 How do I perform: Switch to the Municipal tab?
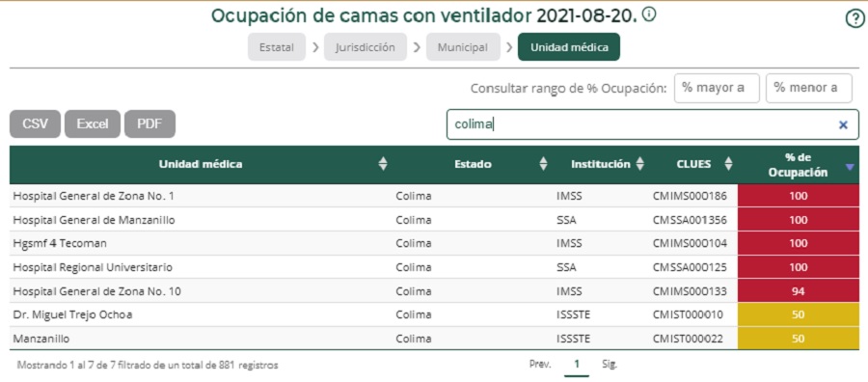(x=463, y=47)
